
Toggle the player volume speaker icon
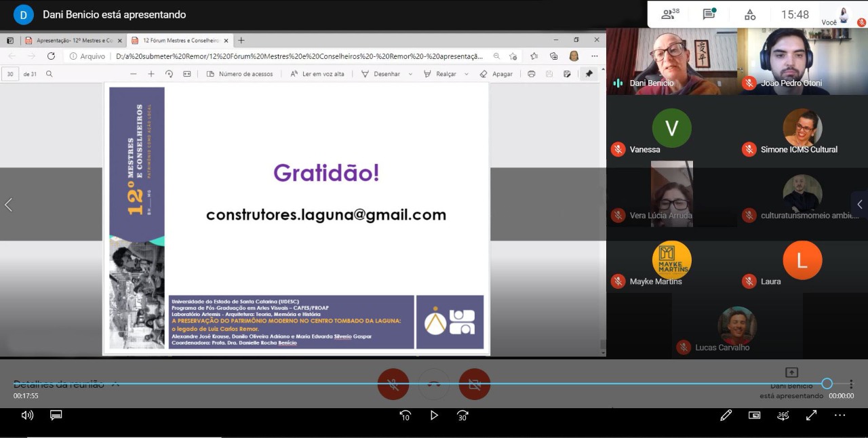pos(27,415)
